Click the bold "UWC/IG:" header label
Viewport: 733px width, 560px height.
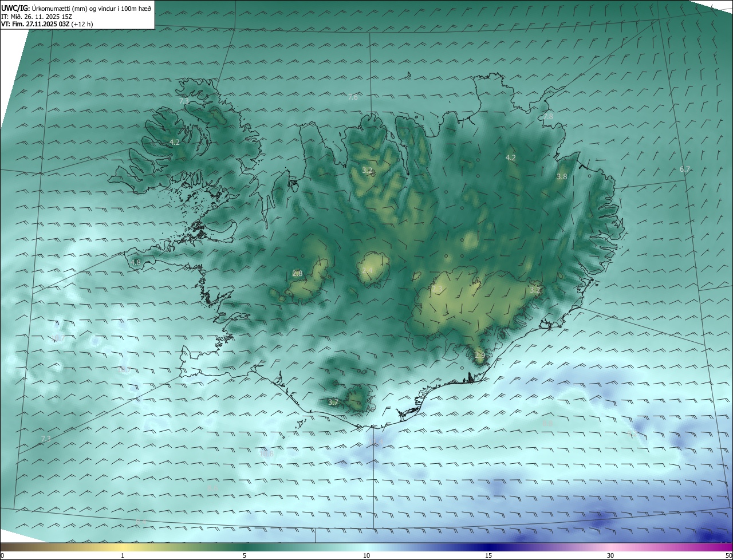[x=15, y=8]
